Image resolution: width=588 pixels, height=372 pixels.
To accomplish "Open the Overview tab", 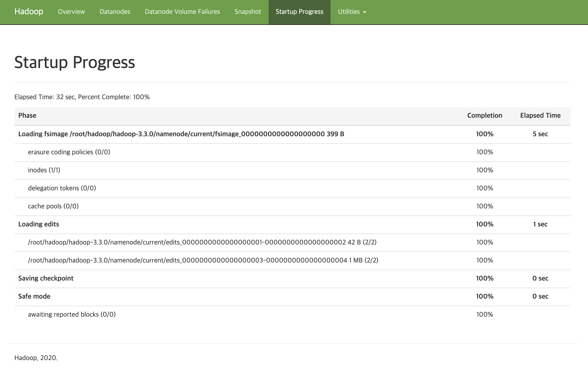I will pyautogui.click(x=71, y=12).
